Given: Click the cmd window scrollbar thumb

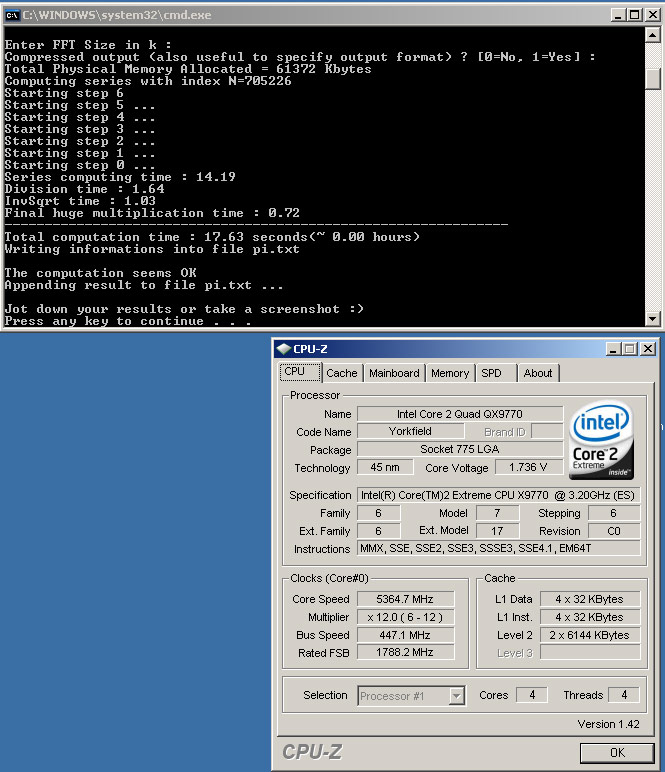Looking at the screenshot, I should 652,79.
